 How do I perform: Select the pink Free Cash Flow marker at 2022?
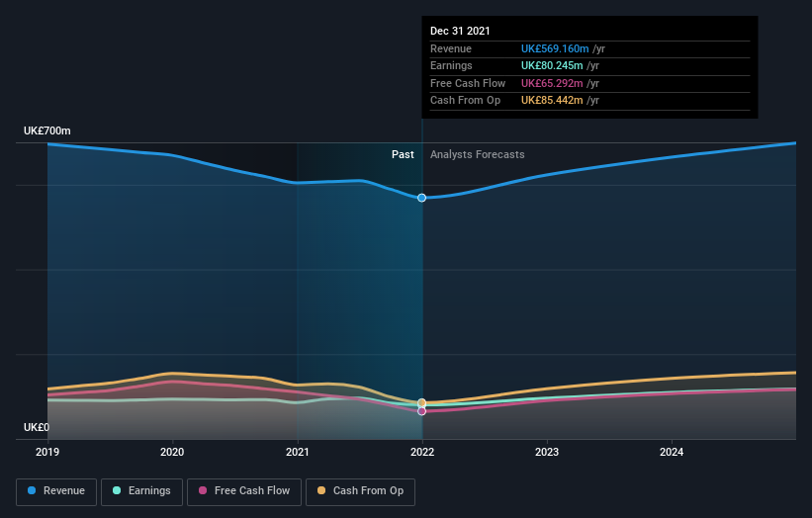(422, 411)
